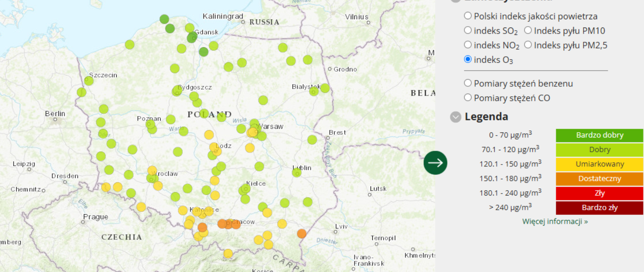Click the yellow station marker southernmost near Kosice
The width and height of the screenshot is (644, 272).
[228, 254]
